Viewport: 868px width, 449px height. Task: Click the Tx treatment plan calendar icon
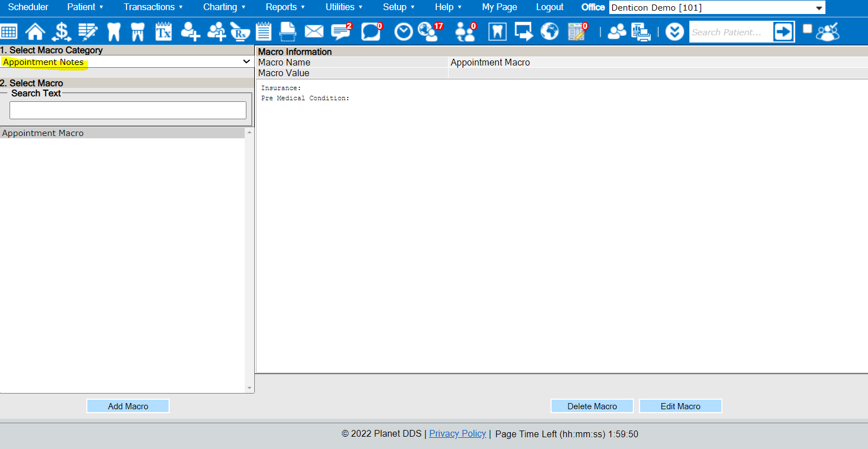coord(164,31)
